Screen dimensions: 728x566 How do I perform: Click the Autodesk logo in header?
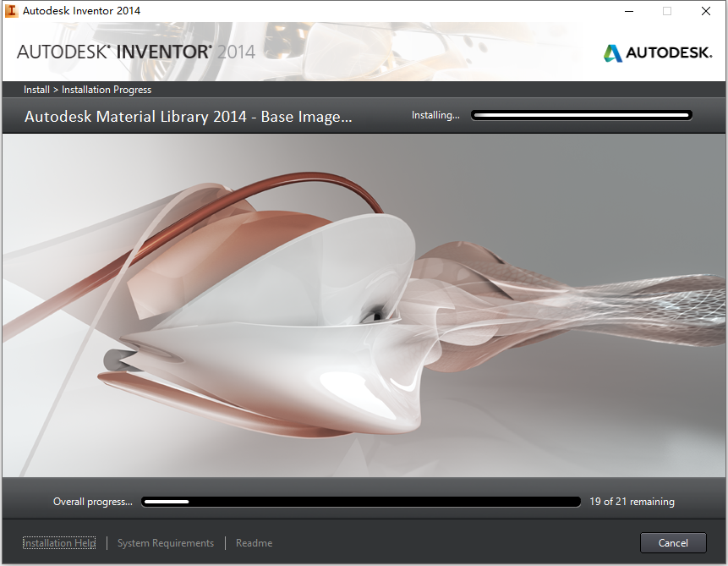658,52
